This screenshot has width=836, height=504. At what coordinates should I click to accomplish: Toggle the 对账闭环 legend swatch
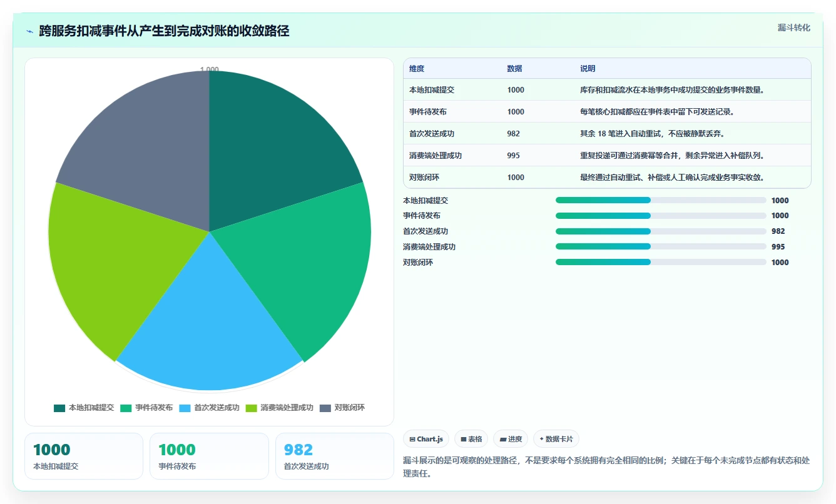325,408
